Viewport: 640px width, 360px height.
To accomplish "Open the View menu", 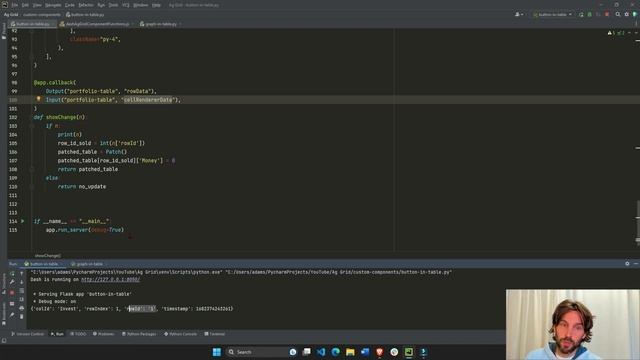I will click(37, 5).
